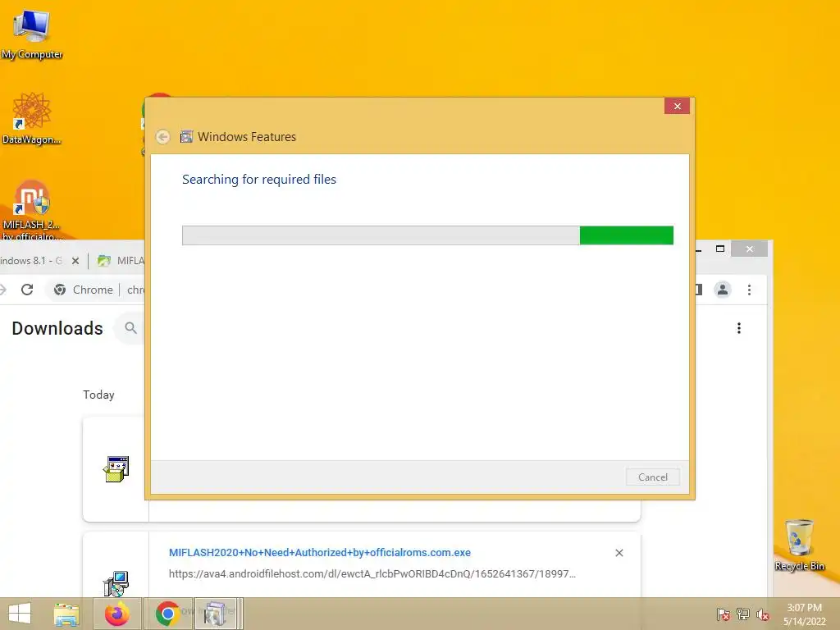Viewport: 840px width, 630px height.
Task: Open My Computer desktop icon
Action: coord(31,33)
